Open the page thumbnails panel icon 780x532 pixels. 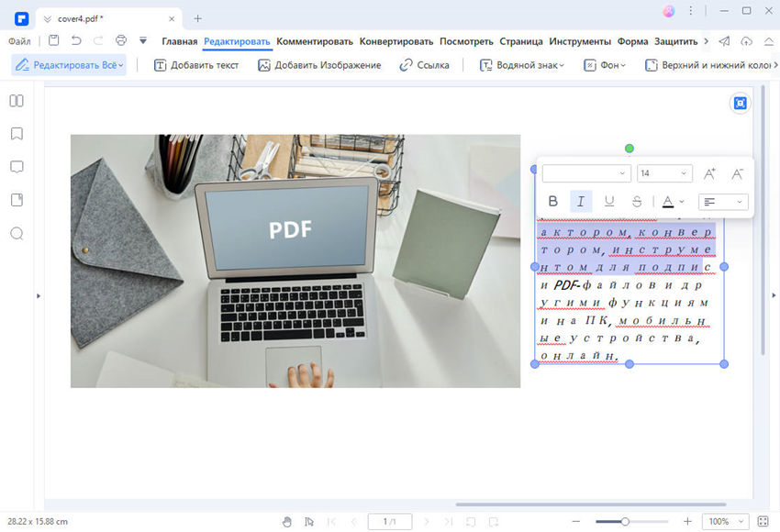17,101
